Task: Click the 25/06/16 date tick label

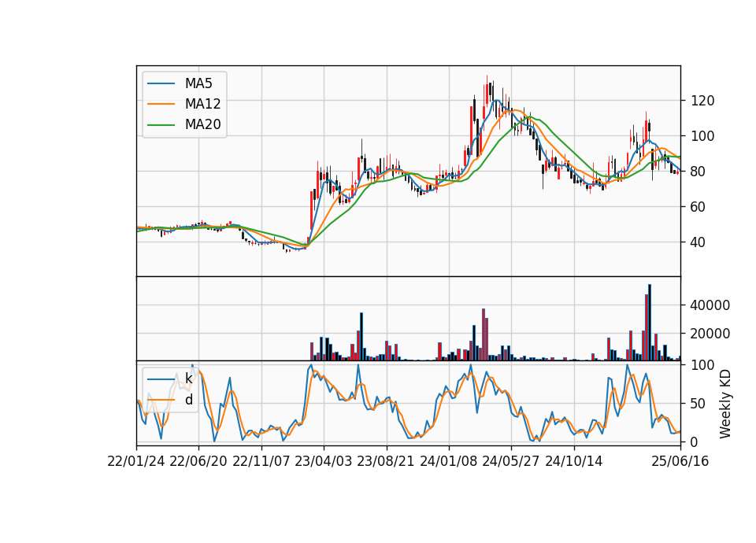Action: coord(680,461)
